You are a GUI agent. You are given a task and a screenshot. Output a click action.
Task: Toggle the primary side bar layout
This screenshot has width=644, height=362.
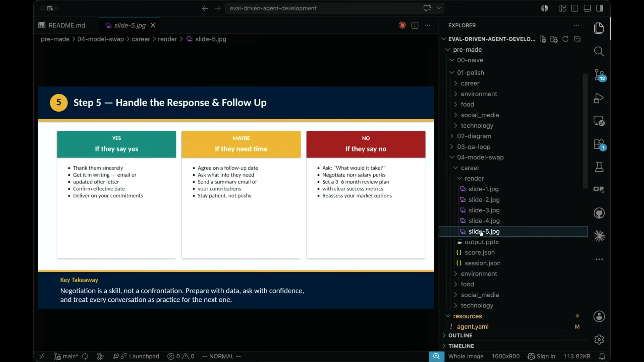(575, 8)
